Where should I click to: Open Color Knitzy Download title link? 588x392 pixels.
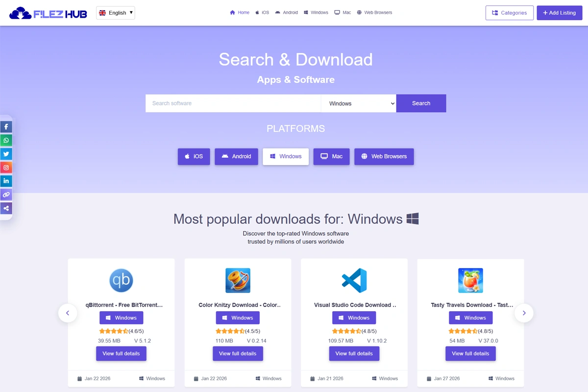coord(240,305)
